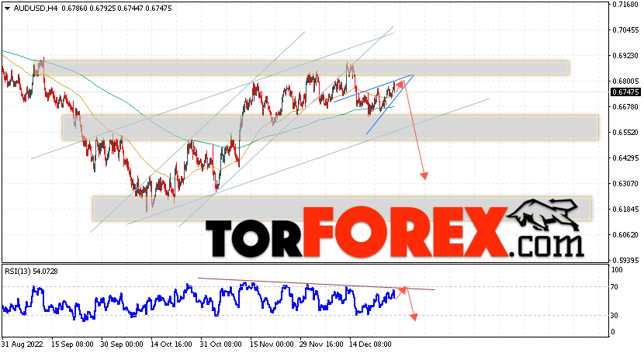Screen dimensions: 644x353
Task: Click the RSI 30 level label
Action: (x=615, y=315)
